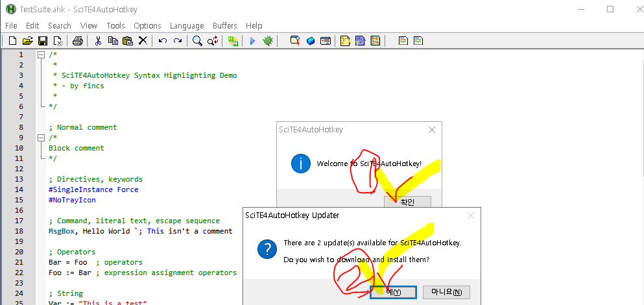Close the SciTE4AutoHotkey welcome dialog
644x305 pixels.
tap(432, 130)
